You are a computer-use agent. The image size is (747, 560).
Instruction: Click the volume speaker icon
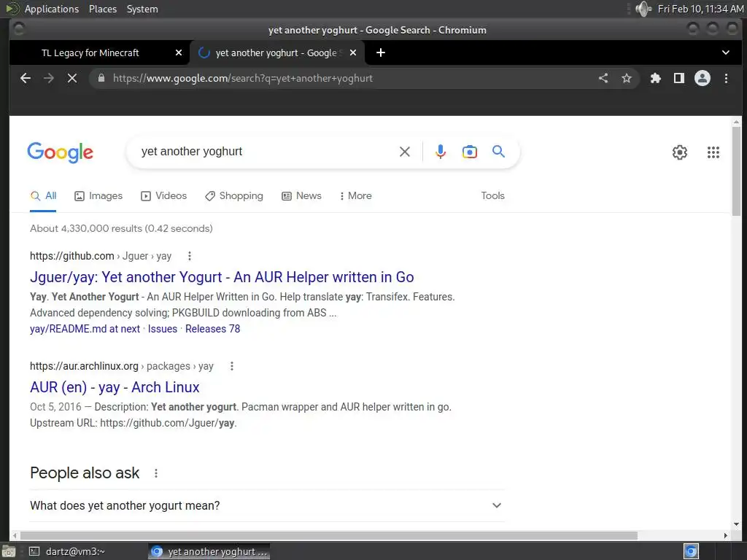coord(643,9)
